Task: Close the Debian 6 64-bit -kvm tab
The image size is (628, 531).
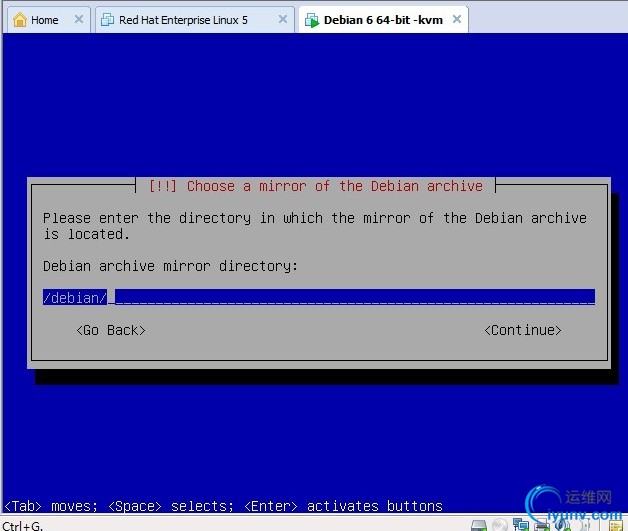Action: click(x=457, y=19)
